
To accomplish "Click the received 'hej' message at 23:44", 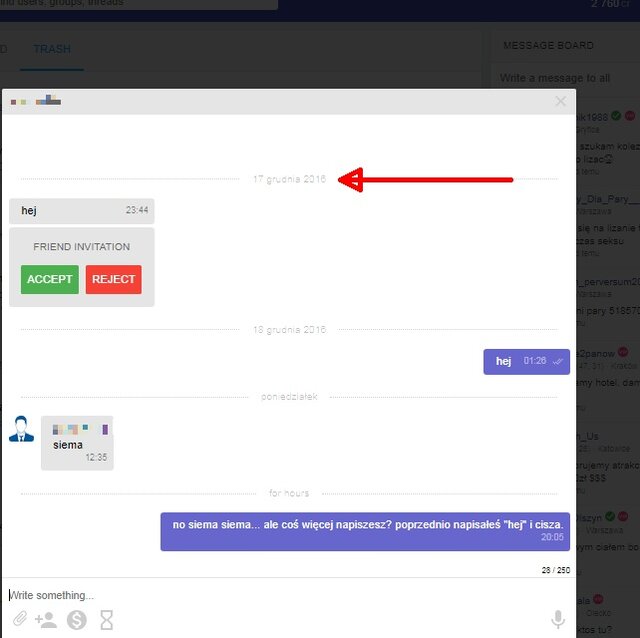I will (x=82, y=211).
